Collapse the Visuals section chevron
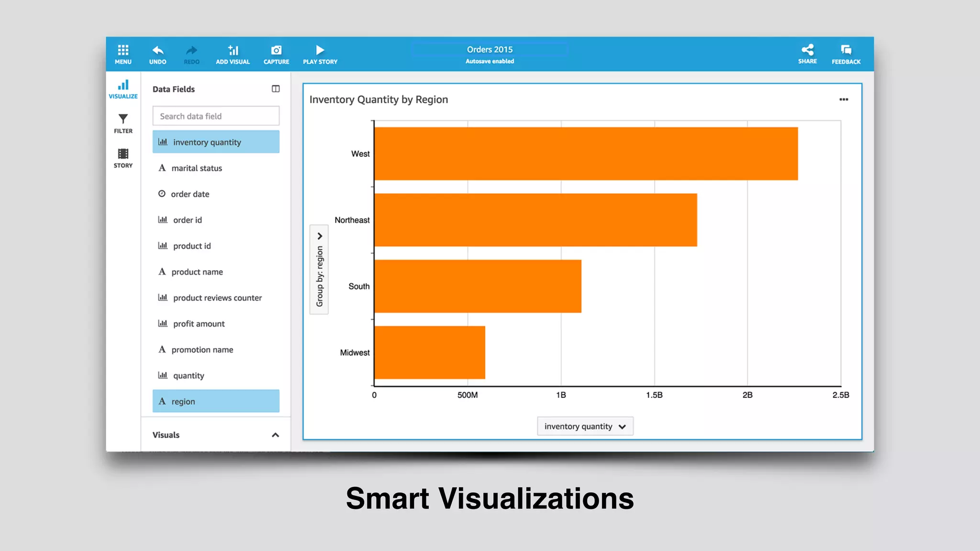The width and height of the screenshot is (980, 551). click(275, 435)
